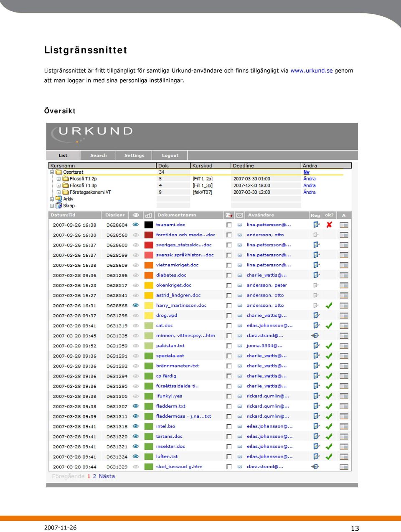Click the Arkiv archive folder icon
Viewport: 401px width, 532px height.
tap(59, 199)
